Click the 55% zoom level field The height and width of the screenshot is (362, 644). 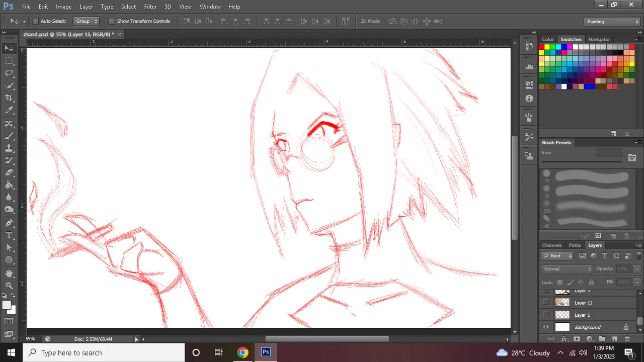[31, 339]
